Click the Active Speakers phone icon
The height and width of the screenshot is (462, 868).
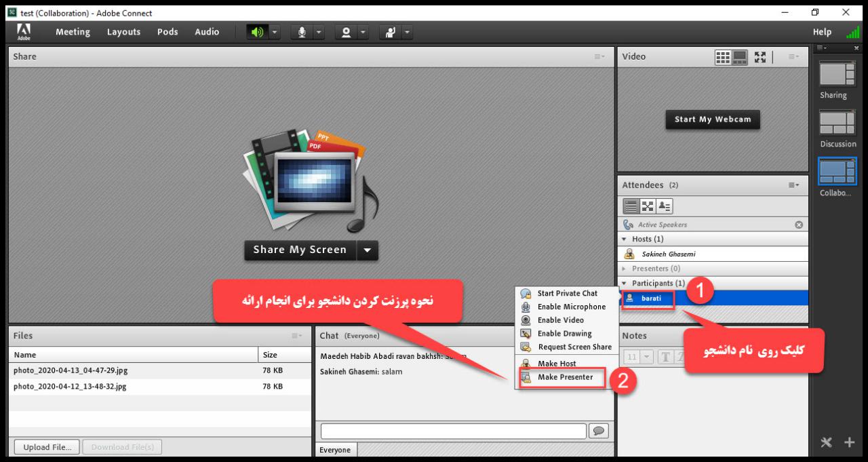(628, 225)
